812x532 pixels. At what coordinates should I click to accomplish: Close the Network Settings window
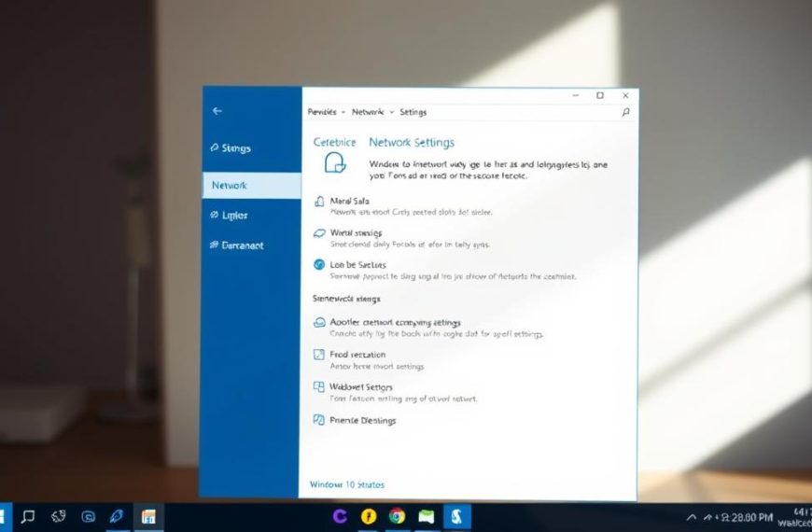tap(625, 95)
